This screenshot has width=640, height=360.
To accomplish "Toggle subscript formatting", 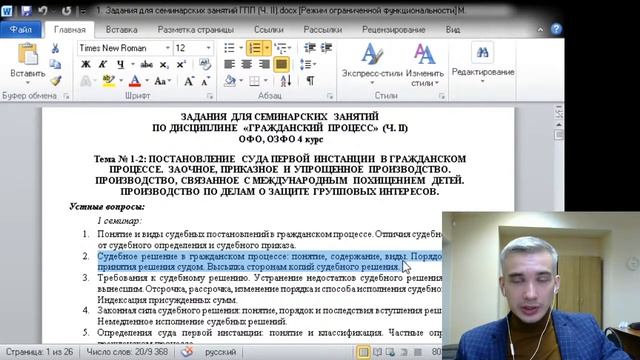I will click(x=164, y=64).
